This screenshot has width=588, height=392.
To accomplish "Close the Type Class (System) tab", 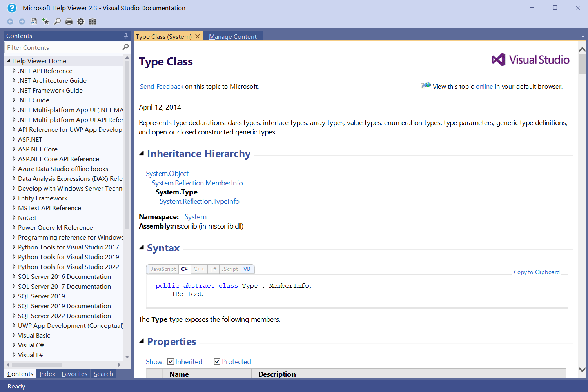I will (x=198, y=36).
